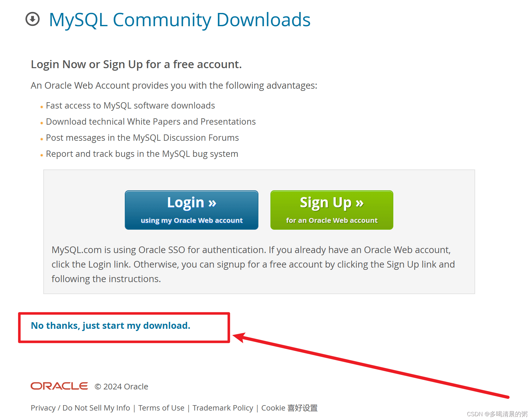Click the download arrow circle icon

pos(33,19)
